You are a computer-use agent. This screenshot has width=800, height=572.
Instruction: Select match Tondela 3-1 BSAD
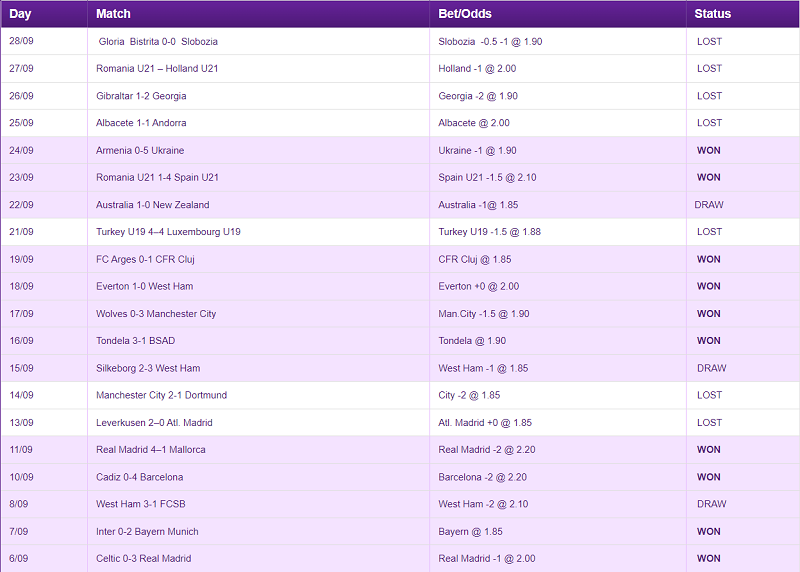click(136, 341)
